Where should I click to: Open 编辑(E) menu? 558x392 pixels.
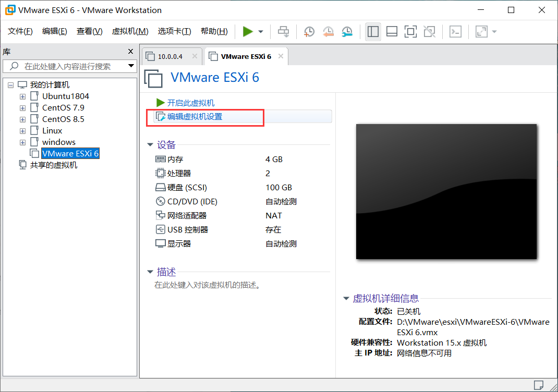[x=54, y=31]
